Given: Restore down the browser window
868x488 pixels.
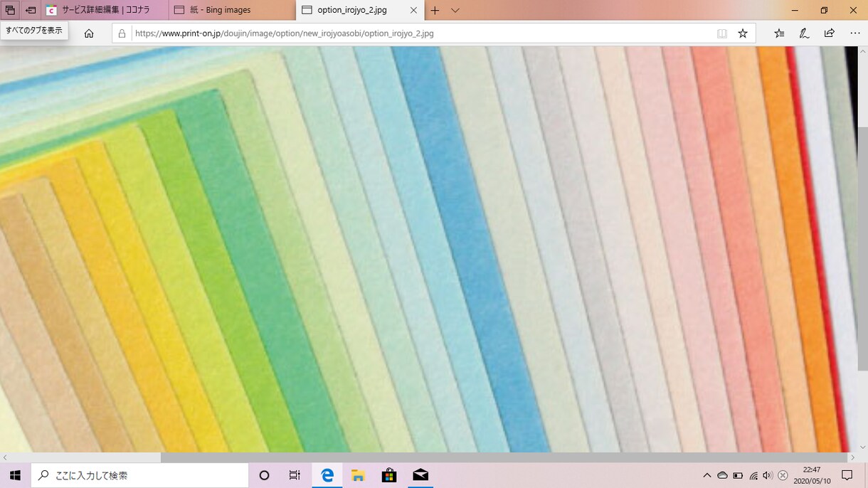Looking at the screenshot, I should 824,10.
